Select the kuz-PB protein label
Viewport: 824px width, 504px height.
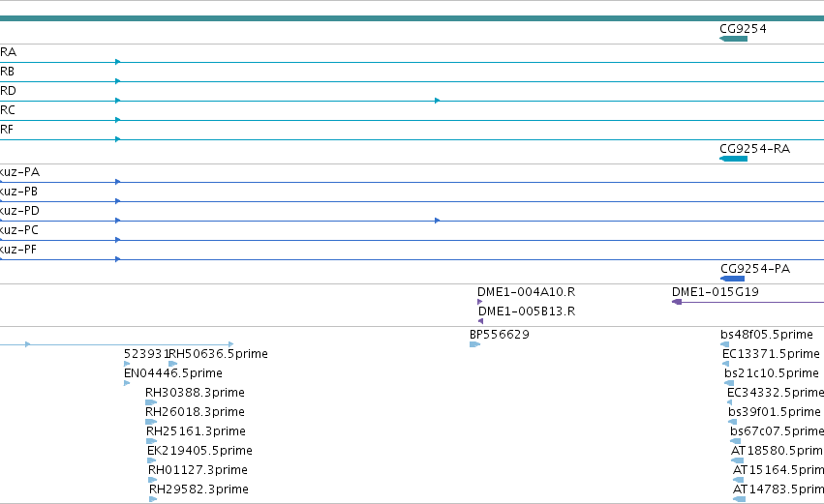pyautogui.click(x=19, y=192)
